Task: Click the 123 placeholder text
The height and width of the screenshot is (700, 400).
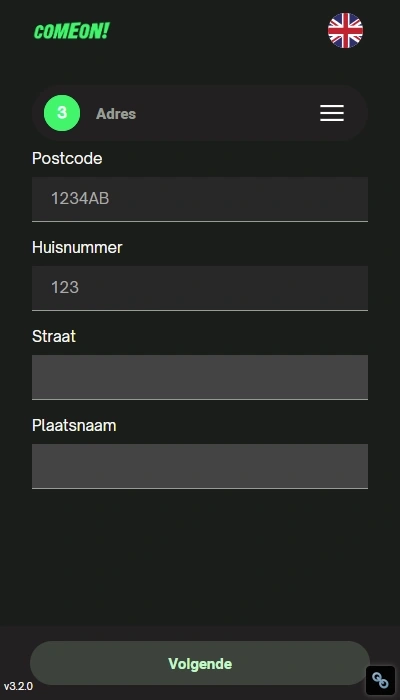Action: (x=65, y=288)
